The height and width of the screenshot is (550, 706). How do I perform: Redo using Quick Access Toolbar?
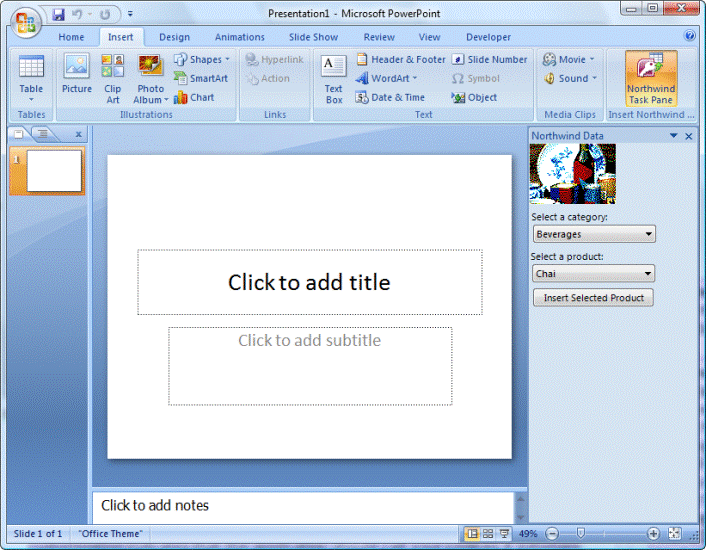pos(105,14)
